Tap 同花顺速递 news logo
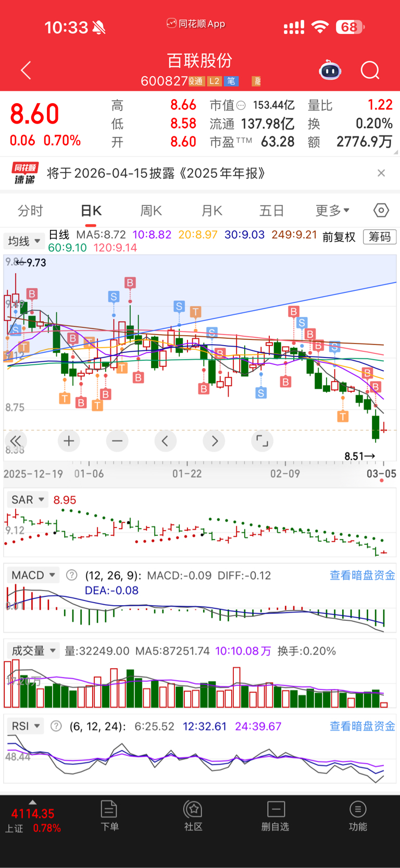400x868 pixels. coord(24,173)
